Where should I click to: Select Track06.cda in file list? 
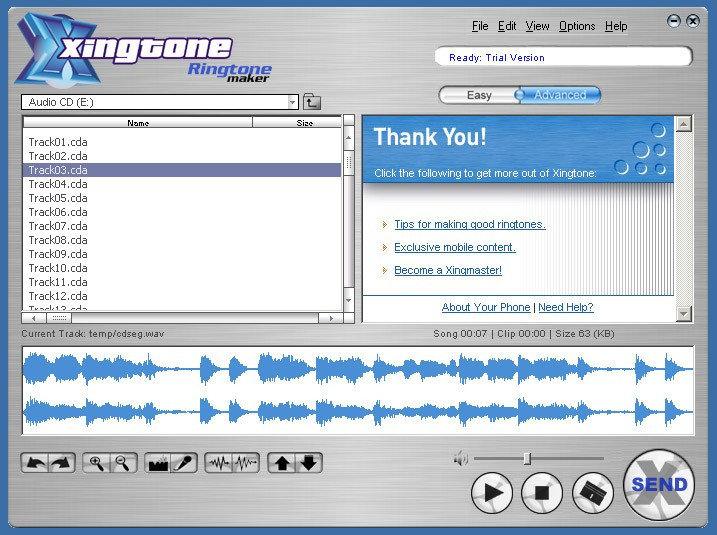point(182,212)
